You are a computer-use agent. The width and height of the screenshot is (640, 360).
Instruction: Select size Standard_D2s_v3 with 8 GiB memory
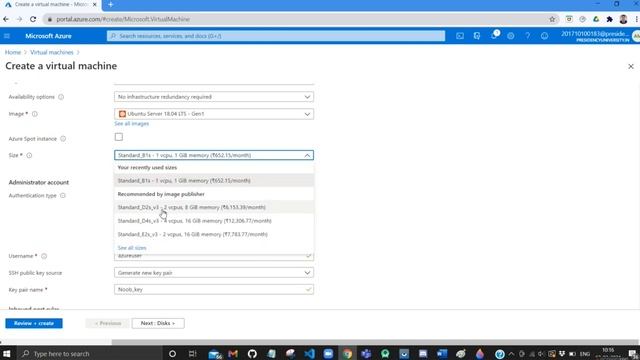click(214, 207)
